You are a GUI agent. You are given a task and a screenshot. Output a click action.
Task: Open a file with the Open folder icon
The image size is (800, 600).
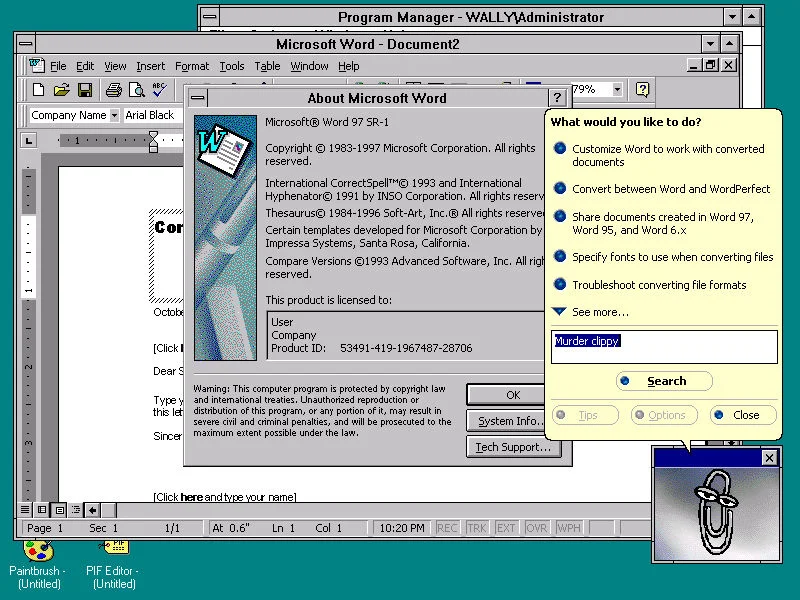[x=61, y=90]
